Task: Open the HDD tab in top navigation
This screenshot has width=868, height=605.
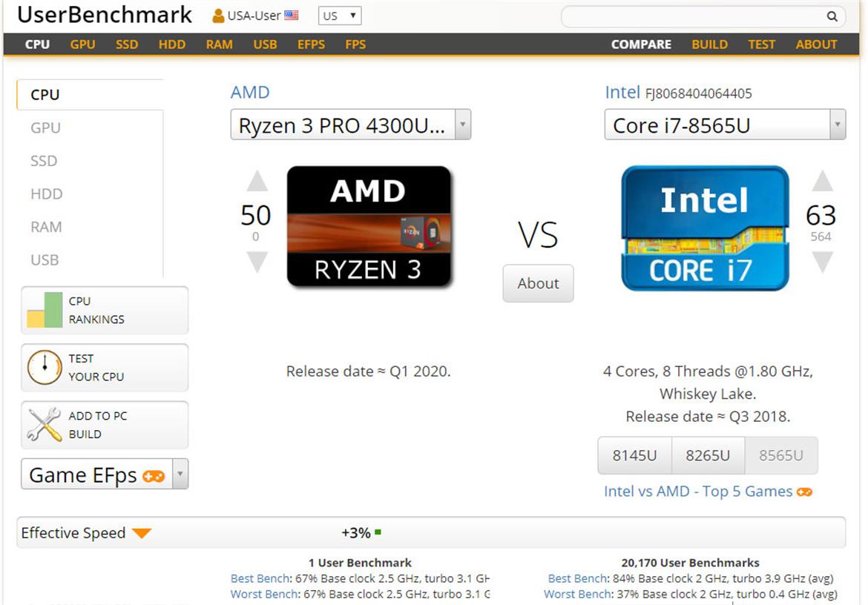Action: [171, 44]
